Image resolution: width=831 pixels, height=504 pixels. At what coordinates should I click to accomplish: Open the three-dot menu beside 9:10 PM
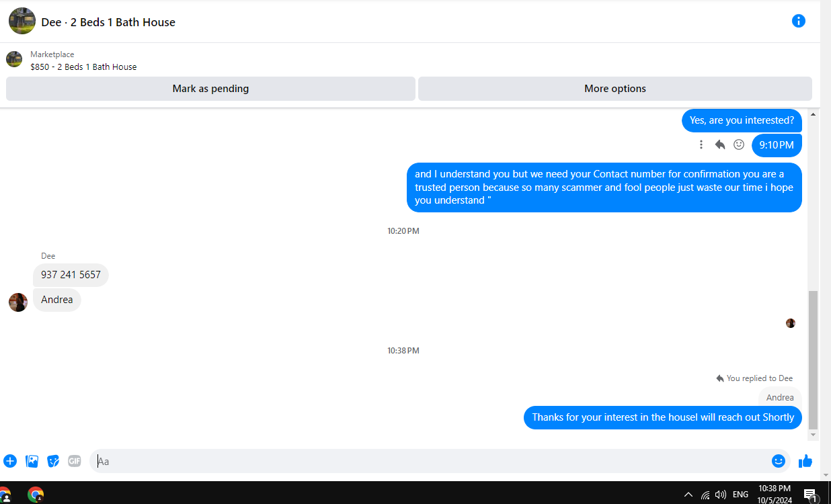tap(701, 144)
